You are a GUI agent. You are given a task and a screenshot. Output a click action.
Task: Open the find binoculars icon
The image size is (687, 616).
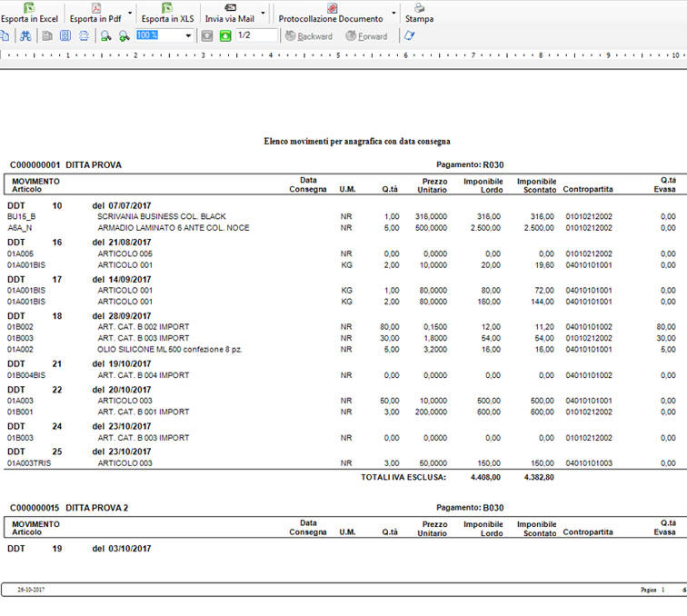click(25, 36)
